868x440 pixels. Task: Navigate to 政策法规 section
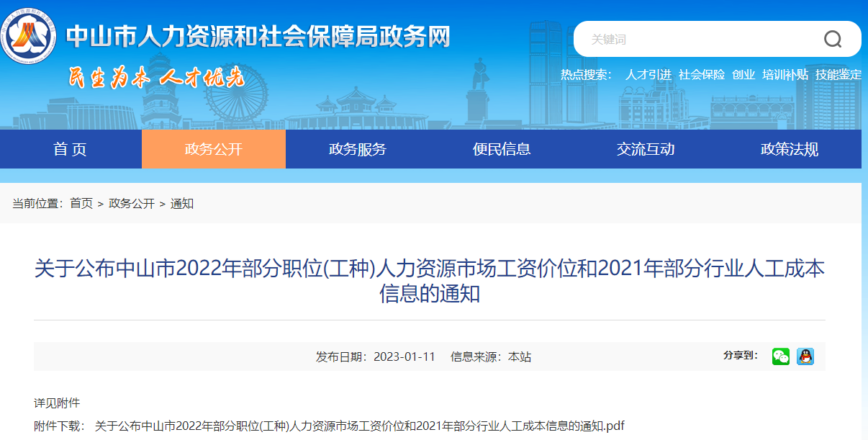pos(788,149)
